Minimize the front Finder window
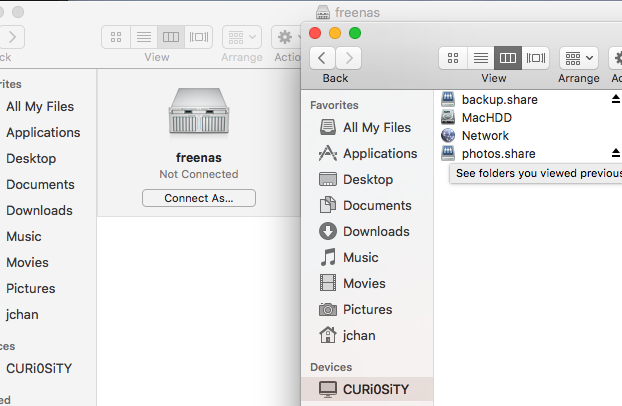 (x=335, y=33)
